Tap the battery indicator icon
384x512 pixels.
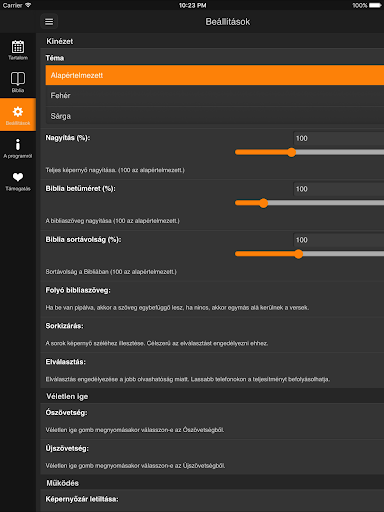pyautogui.click(x=375, y=5)
